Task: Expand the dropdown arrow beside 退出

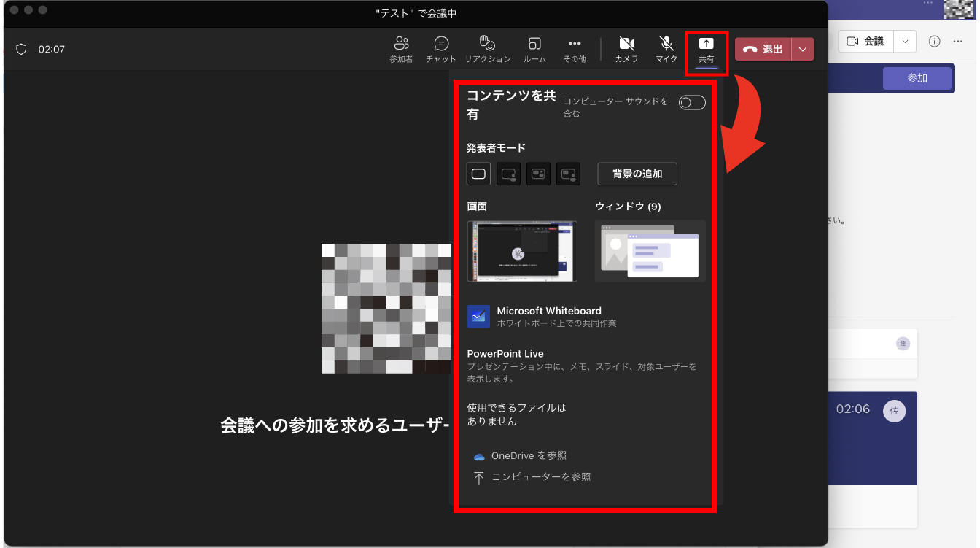Action: [803, 49]
